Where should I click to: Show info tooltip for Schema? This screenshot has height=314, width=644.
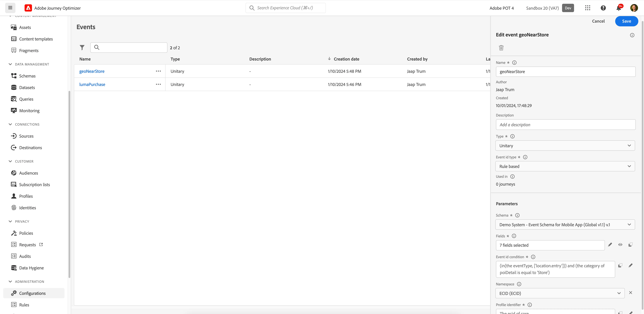point(517,215)
